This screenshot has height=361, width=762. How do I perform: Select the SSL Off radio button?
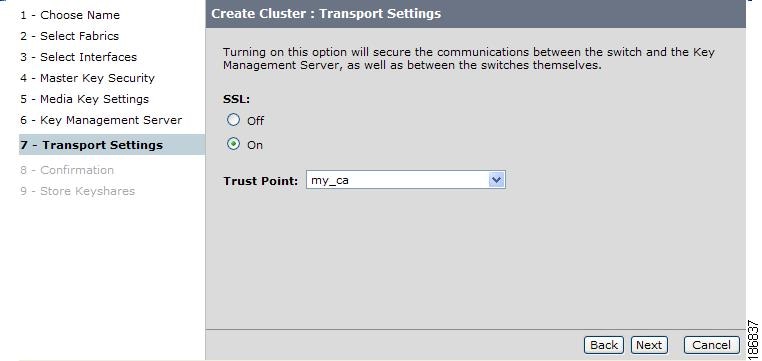click(234, 120)
